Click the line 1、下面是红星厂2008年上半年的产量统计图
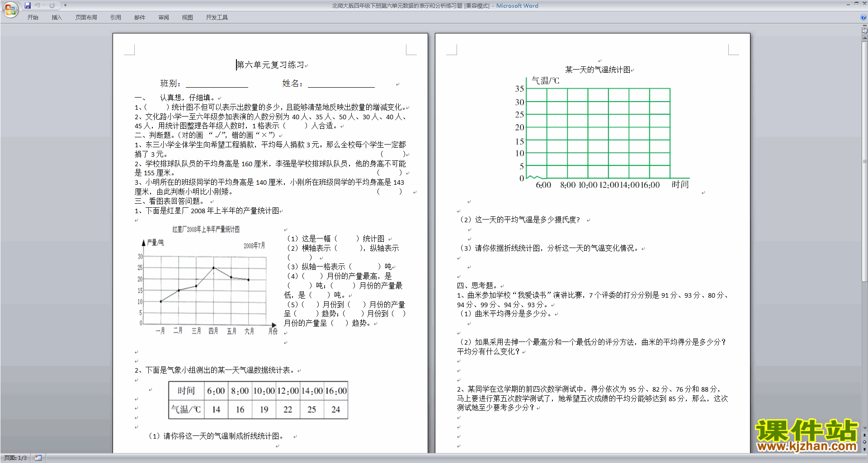 207,211
